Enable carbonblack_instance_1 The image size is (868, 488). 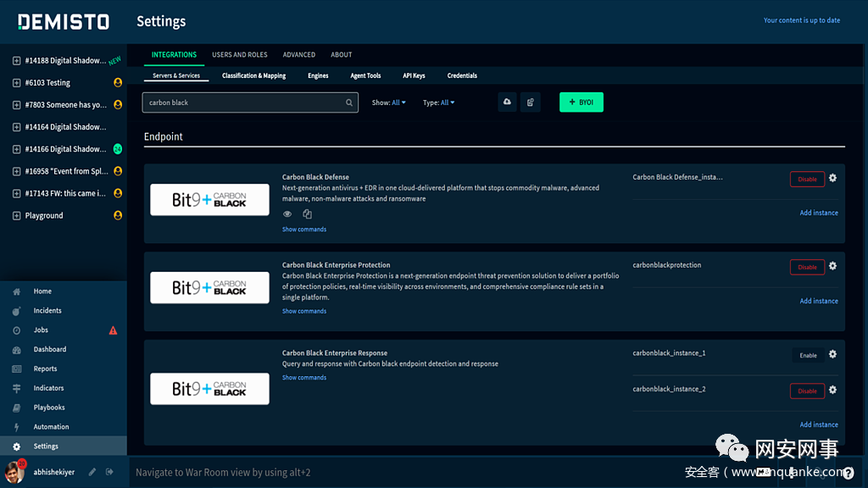point(808,355)
